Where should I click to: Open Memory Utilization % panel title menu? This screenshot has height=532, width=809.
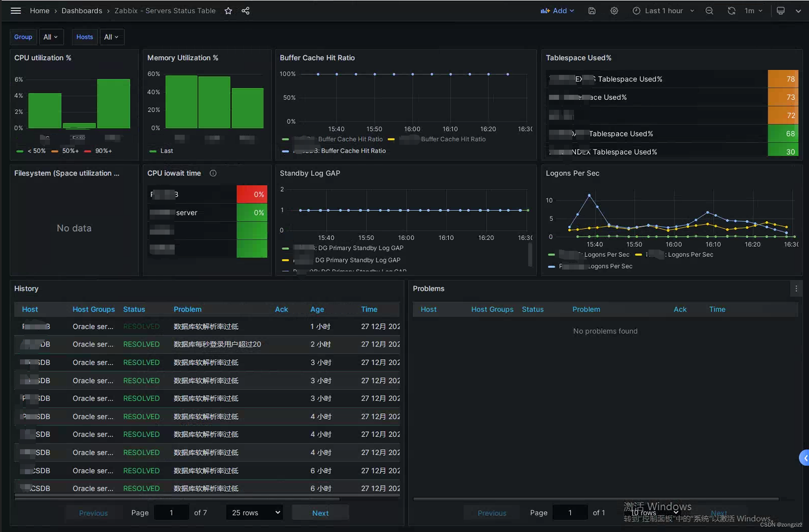click(183, 58)
